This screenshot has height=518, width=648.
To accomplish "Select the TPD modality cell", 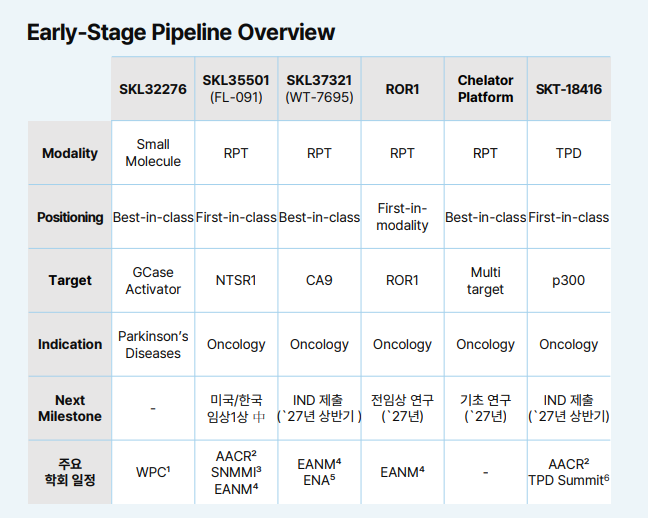I will (569, 153).
